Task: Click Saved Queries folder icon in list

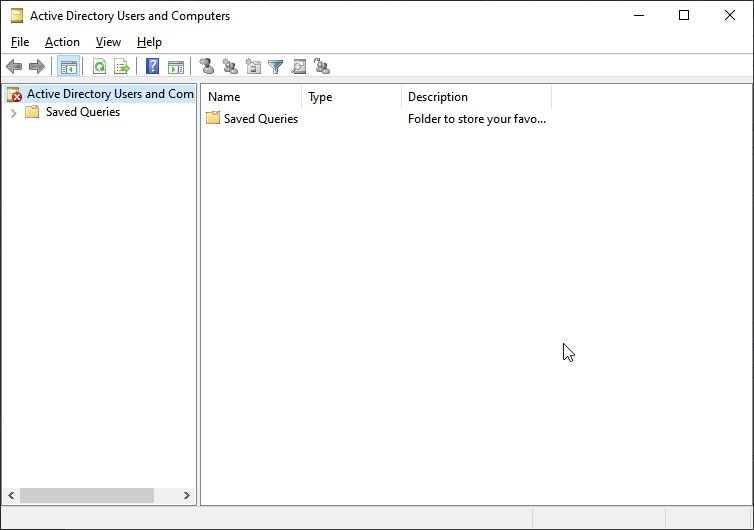Action: coord(213,118)
